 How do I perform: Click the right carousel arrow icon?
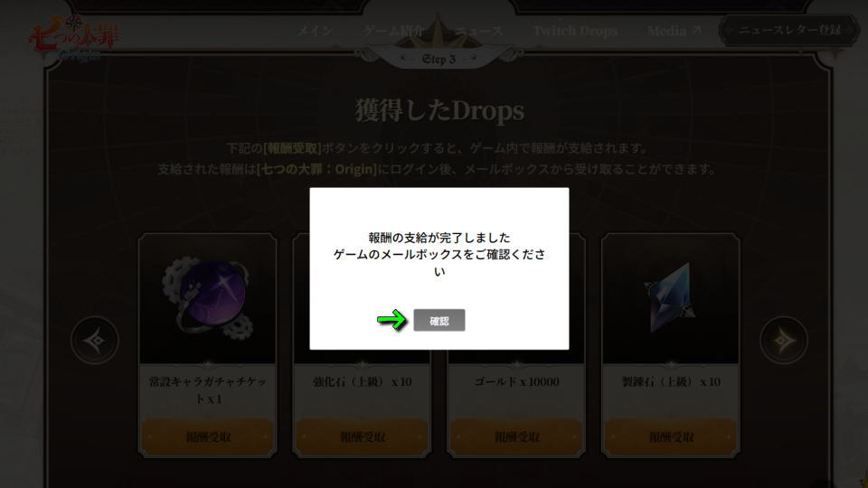pos(783,341)
